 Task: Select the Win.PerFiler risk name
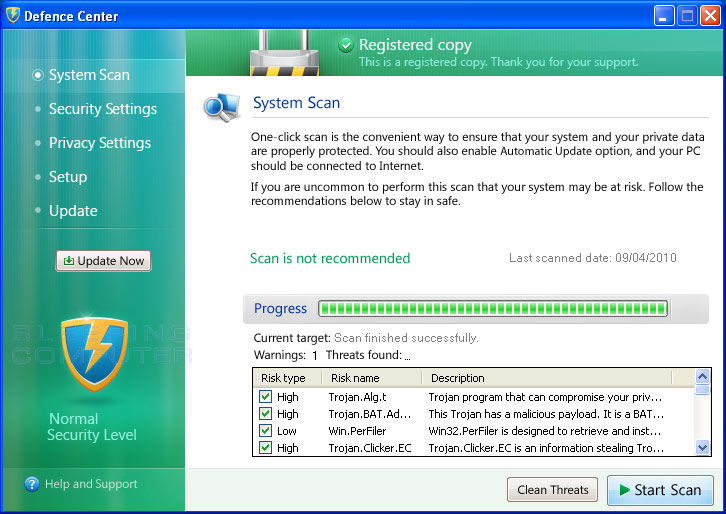pyautogui.click(x=357, y=431)
